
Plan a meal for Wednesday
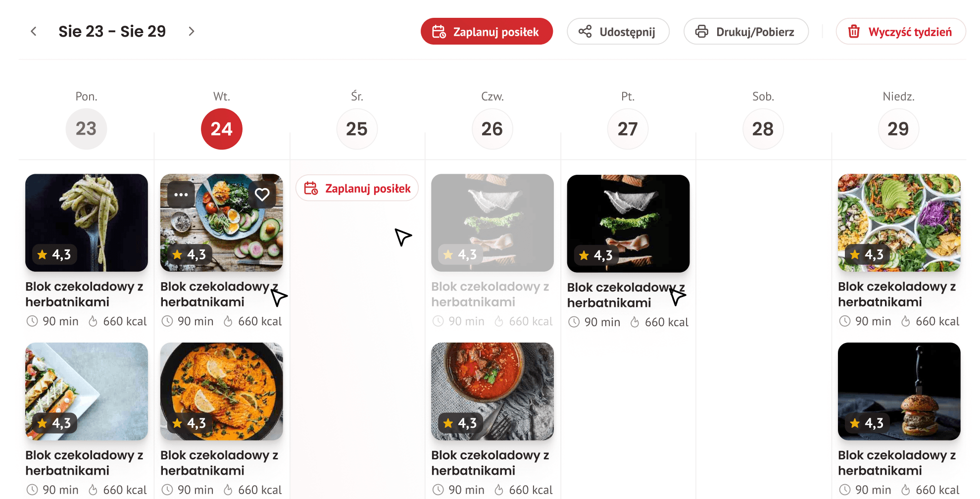coord(357,189)
